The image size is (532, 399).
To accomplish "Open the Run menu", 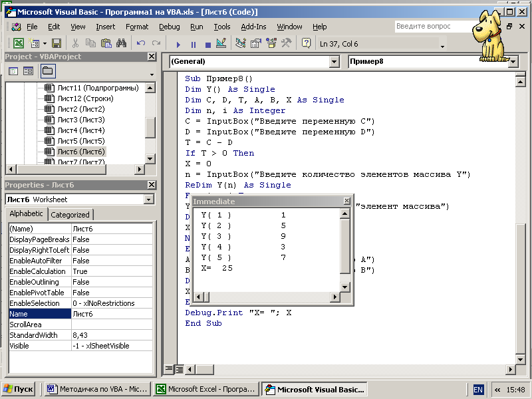I will coord(196,27).
